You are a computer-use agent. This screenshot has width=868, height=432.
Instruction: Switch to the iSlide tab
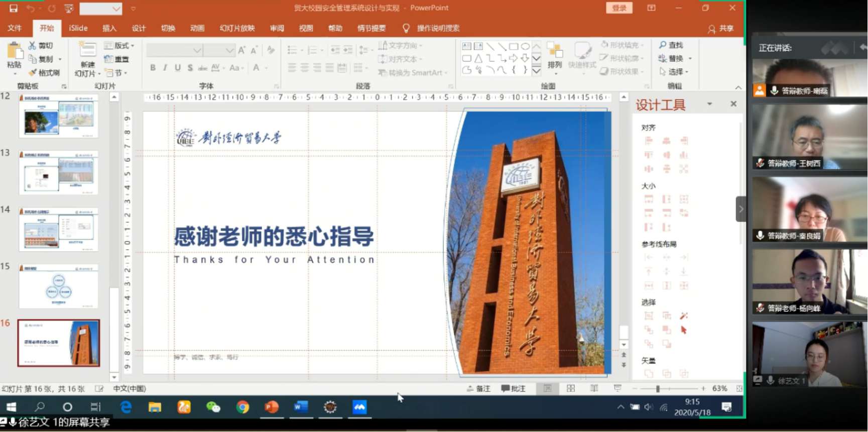point(78,28)
